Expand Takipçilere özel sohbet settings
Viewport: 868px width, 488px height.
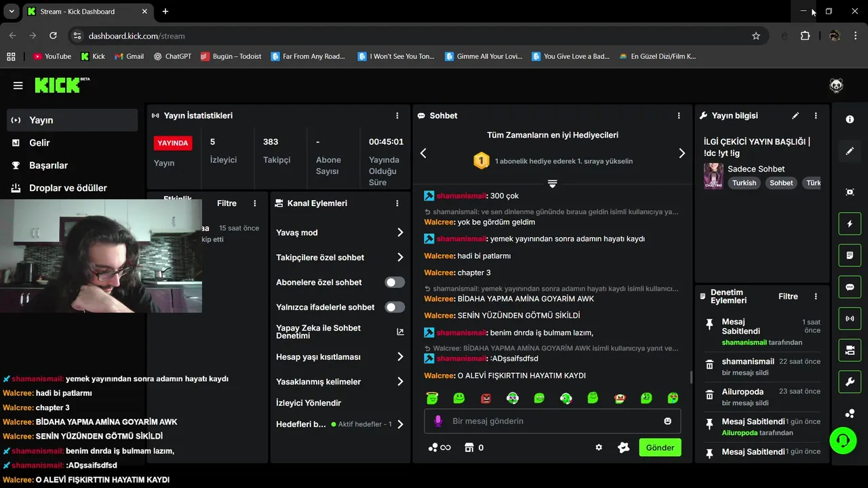pyautogui.click(x=400, y=258)
